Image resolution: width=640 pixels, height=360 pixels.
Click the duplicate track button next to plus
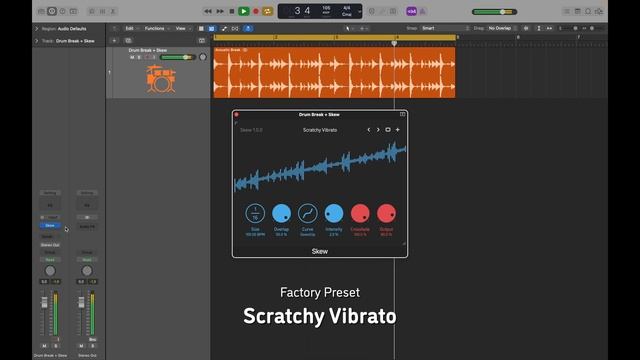point(128,41)
